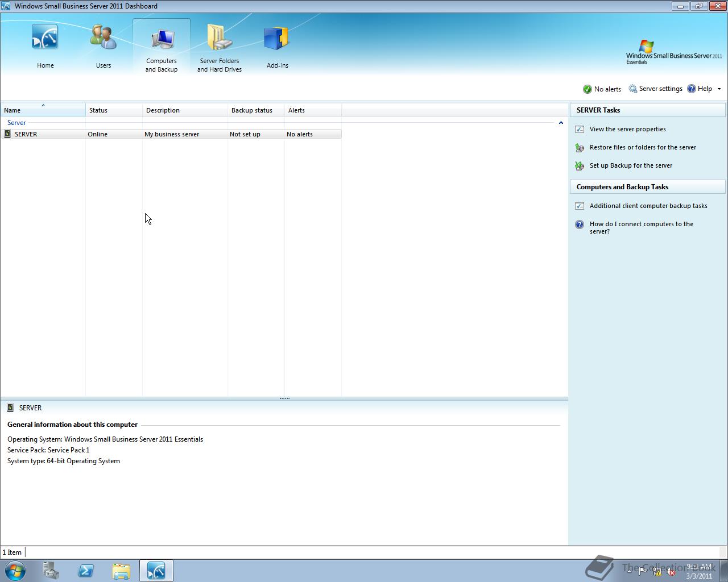Click the green No alerts check icon
The width and height of the screenshot is (728, 582).
click(x=588, y=89)
